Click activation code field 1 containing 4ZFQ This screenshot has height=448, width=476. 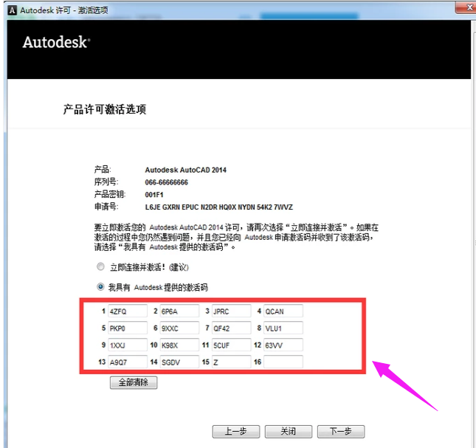tap(127, 311)
